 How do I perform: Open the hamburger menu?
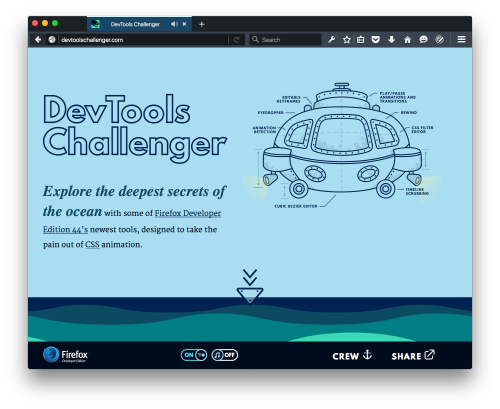(461, 40)
